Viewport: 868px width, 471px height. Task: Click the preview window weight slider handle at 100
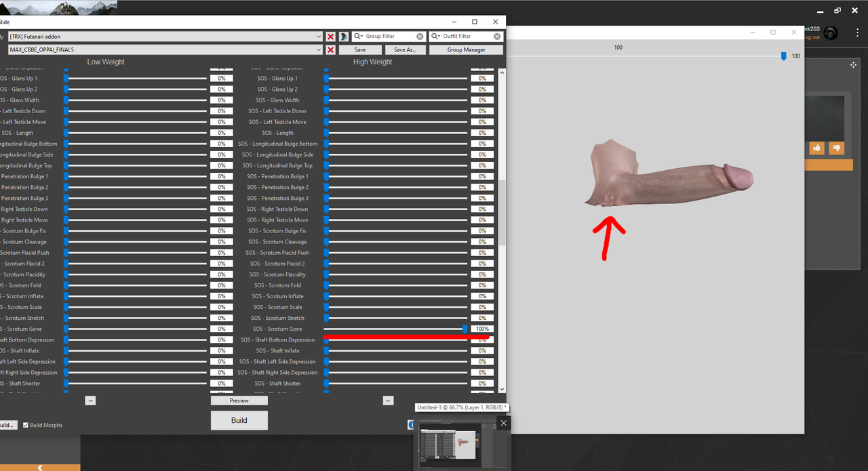click(783, 56)
